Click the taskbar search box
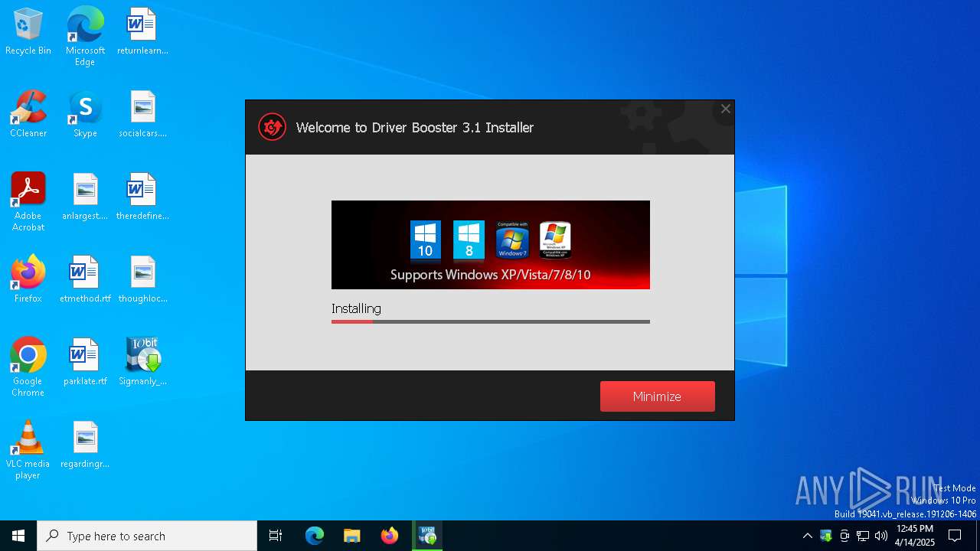This screenshot has width=980, height=551. pyautogui.click(x=147, y=536)
